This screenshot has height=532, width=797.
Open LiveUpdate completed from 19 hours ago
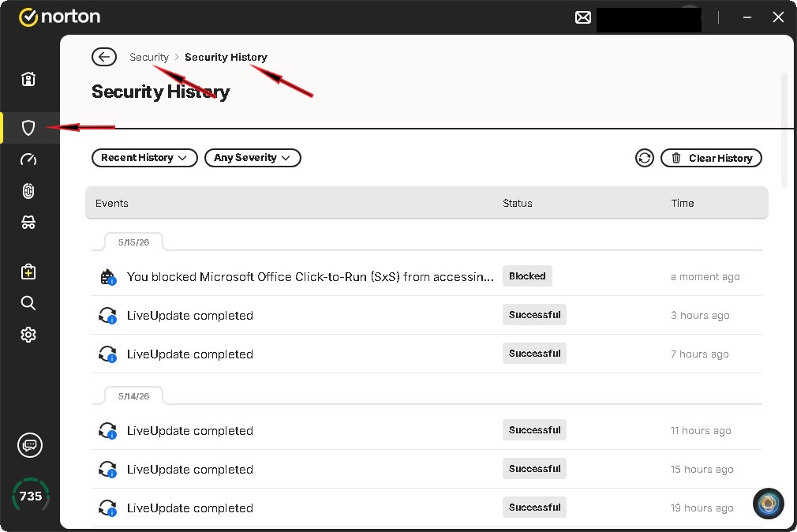tap(427, 508)
